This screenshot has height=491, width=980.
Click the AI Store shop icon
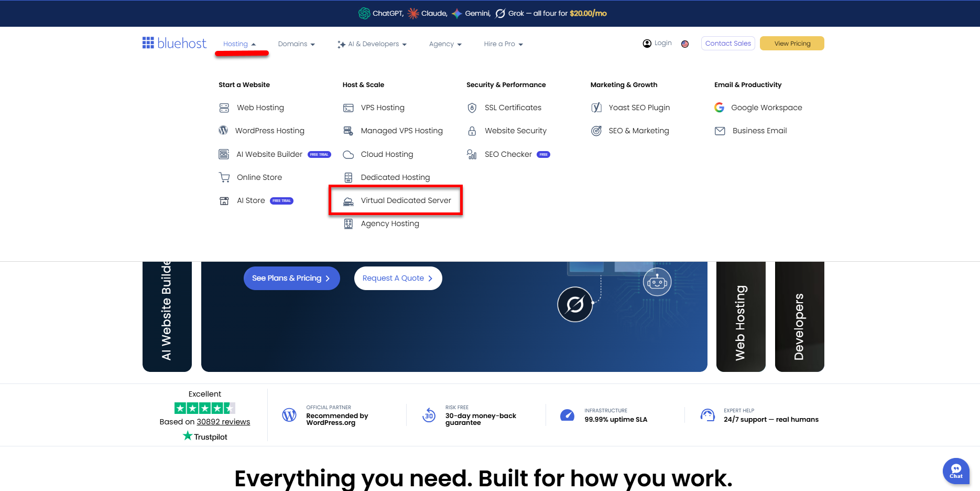(224, 200)
